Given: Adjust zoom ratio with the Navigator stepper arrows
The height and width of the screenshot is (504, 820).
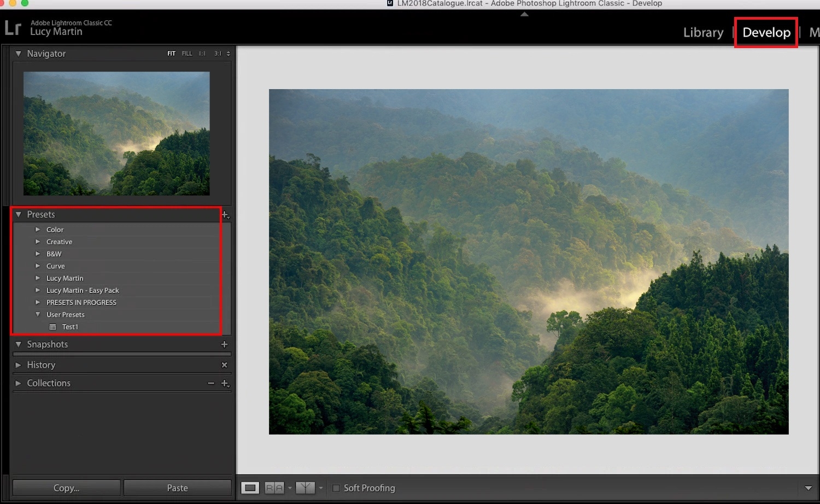Looking at the screenshot, I should [x=229, y=53].
